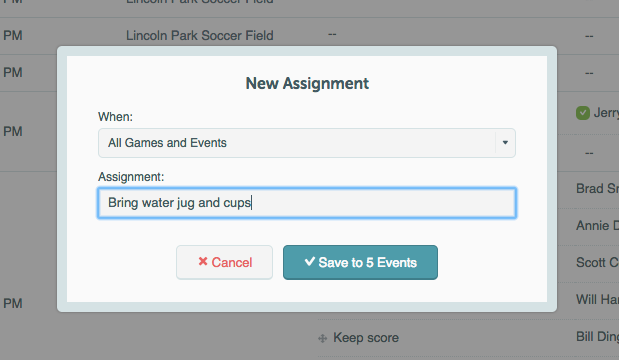
Task: Click the move handle icon beside Keep score
Action: 323,338
